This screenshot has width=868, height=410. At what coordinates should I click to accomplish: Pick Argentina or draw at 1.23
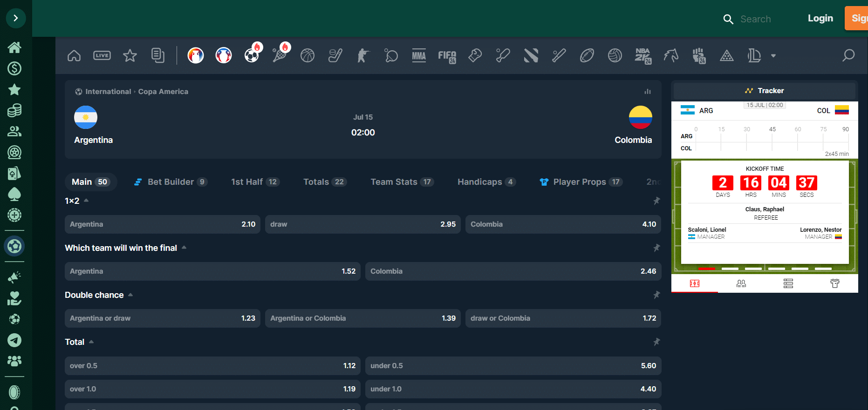click(163, 318)
